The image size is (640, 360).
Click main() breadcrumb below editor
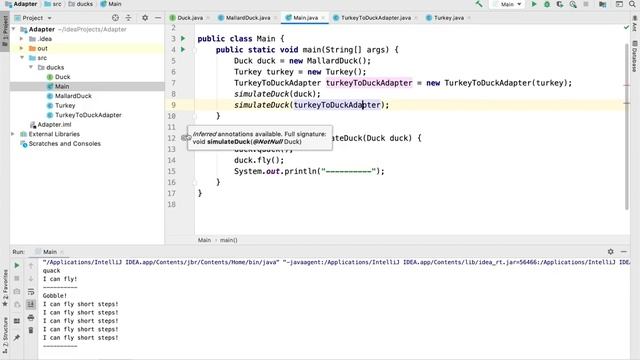[229, 240]
